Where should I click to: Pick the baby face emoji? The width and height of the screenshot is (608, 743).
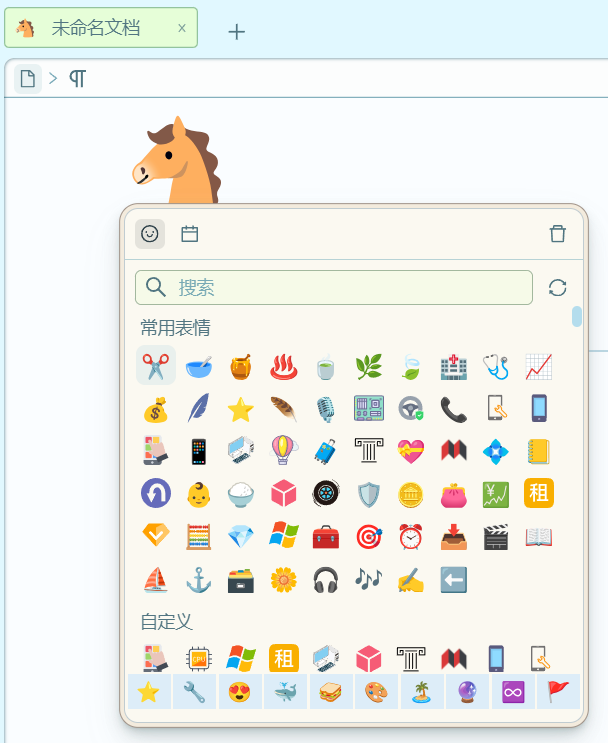coord(199,494)
